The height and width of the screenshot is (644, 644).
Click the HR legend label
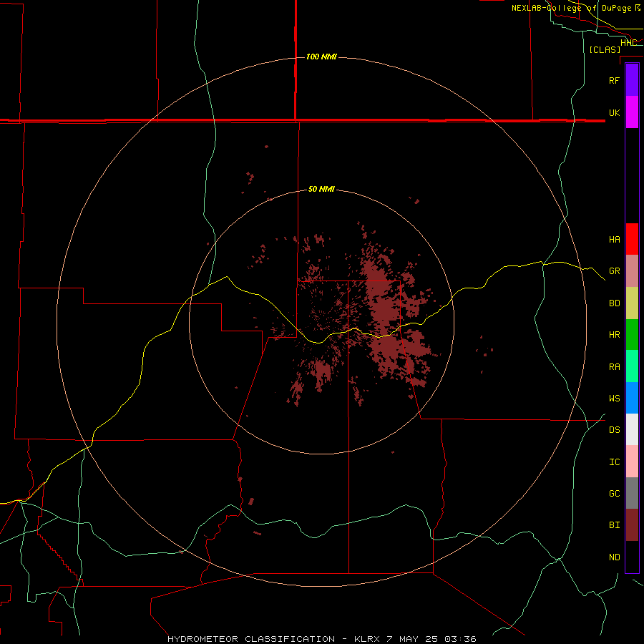point(614,335)
